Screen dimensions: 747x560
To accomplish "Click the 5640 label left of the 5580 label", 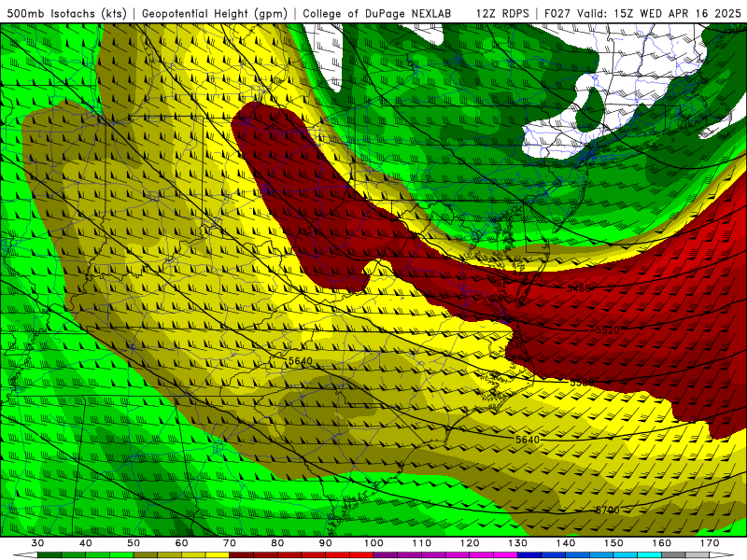I will [301, 361].
